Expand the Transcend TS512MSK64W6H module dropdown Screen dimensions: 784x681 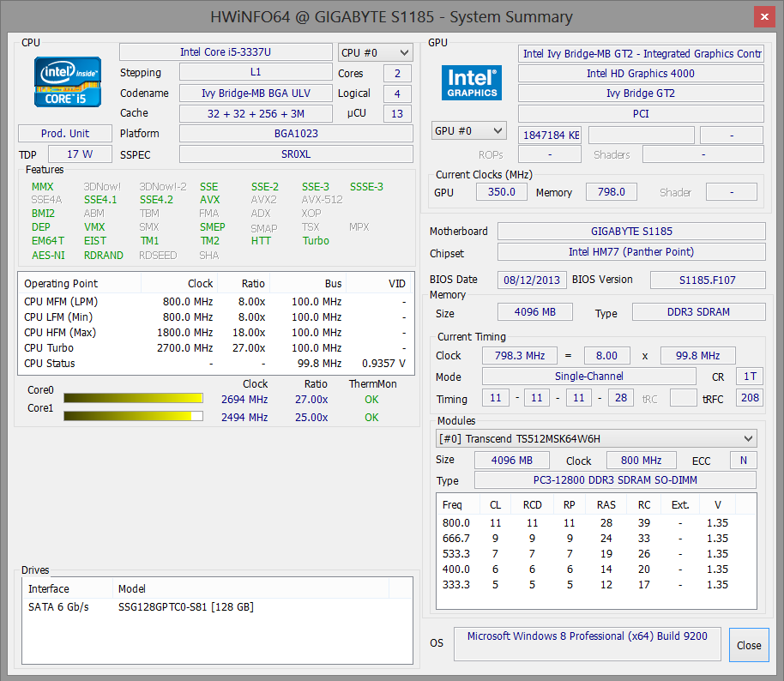pos(596,438)
